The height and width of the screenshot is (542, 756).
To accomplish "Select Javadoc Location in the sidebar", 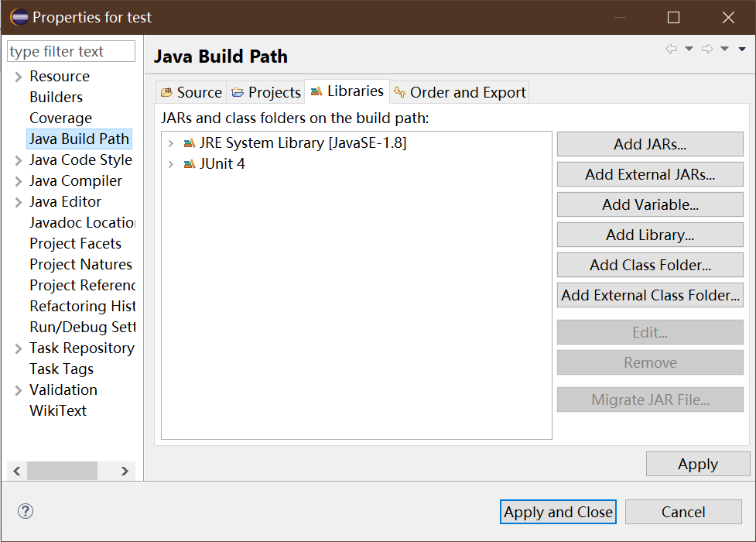I will pyautogui.click(x=82, y=222).
